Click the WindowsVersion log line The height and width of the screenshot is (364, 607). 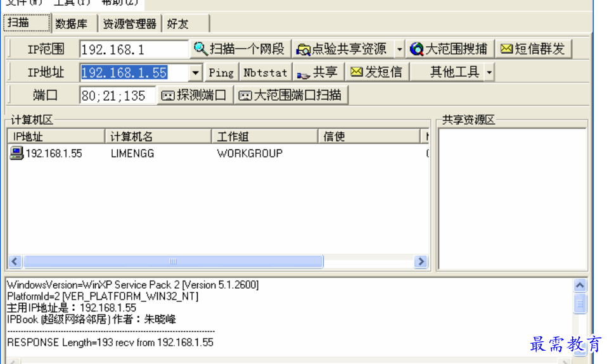pos(133,285)
